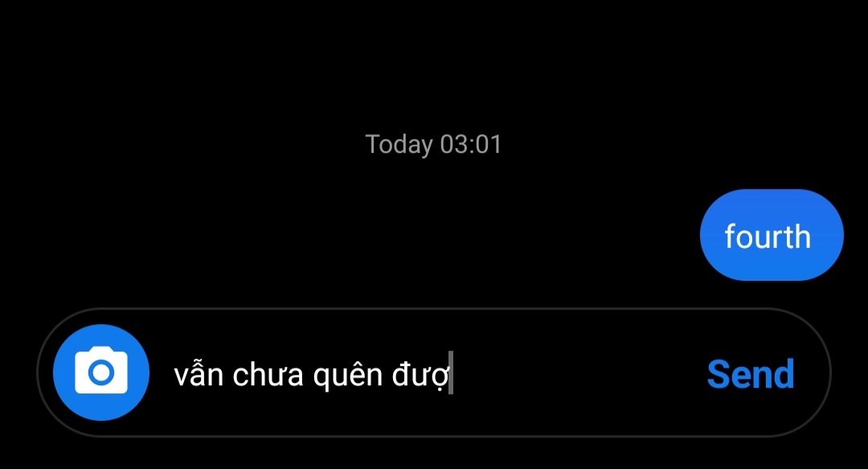Click empty composer space before Send
868x469 pixels.
click(575, 372)
